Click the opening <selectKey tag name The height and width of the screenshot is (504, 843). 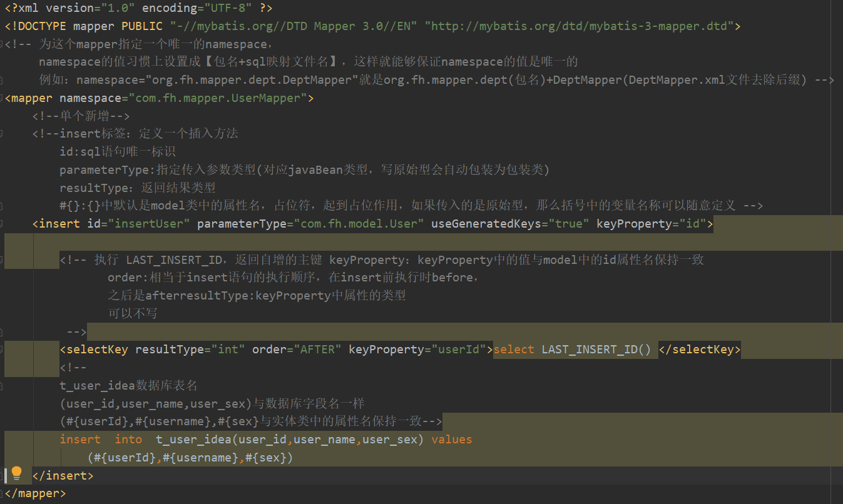coord(94,349)
